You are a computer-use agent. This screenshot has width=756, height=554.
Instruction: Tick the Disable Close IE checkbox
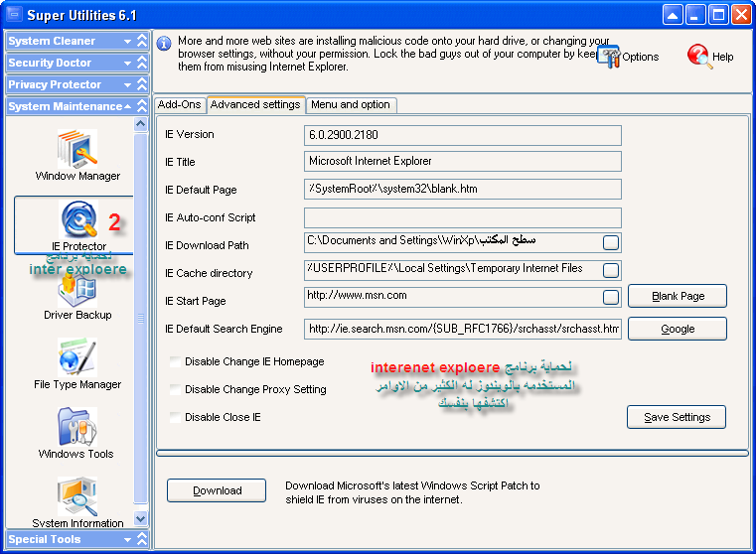[175, 417]
